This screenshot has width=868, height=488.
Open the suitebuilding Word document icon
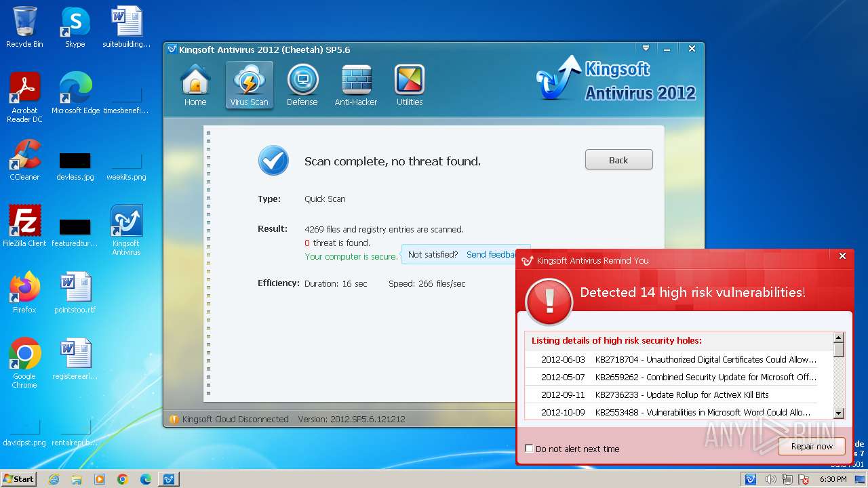[x=127, y=27]
